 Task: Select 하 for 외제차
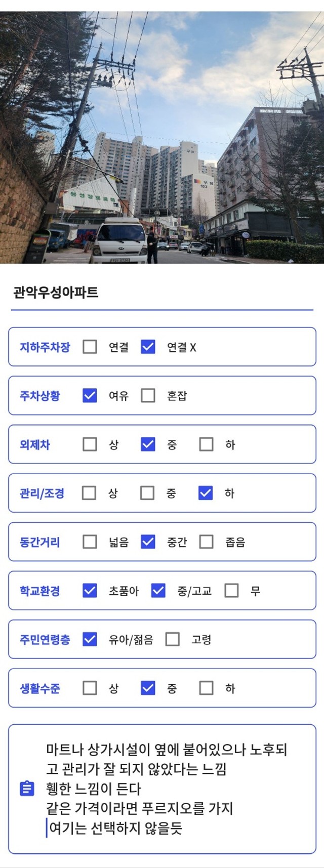(x=206, y=444)
